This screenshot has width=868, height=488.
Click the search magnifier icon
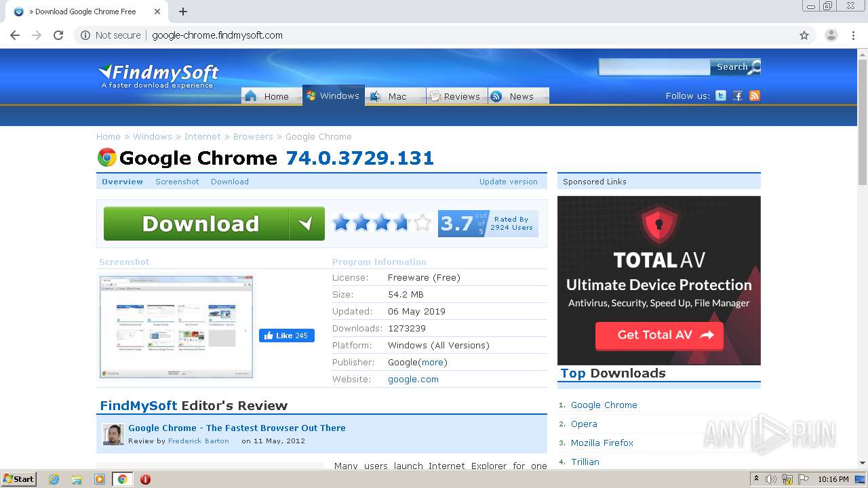point(754,66)
